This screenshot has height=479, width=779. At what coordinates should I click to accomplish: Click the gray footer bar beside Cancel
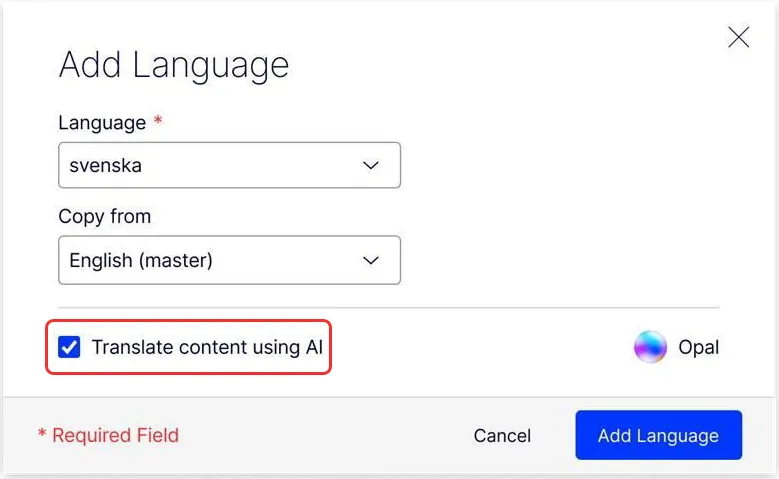[x=323, y=435]
